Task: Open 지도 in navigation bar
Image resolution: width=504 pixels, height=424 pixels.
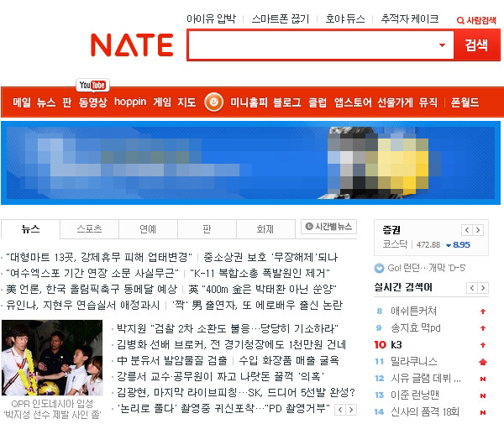Action: [186, 102]
